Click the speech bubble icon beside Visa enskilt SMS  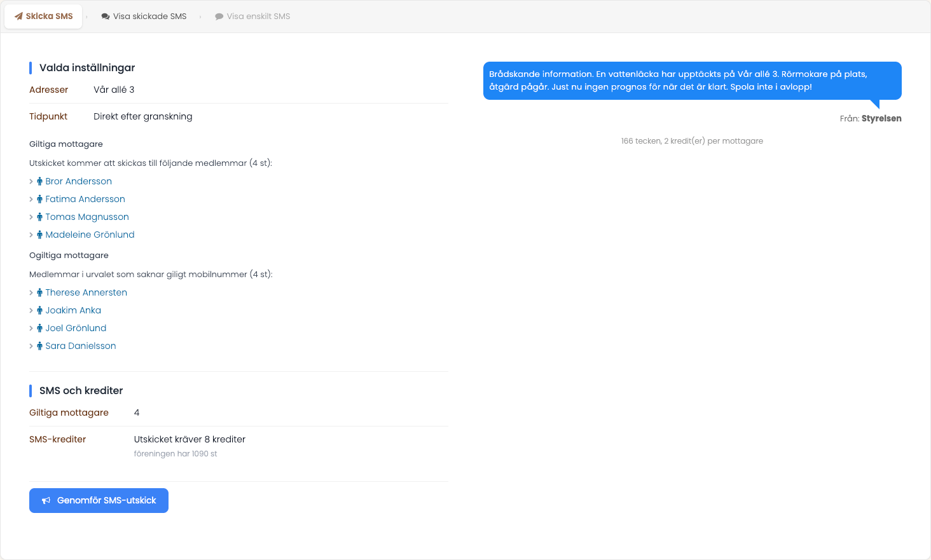[x=219, y=17]
